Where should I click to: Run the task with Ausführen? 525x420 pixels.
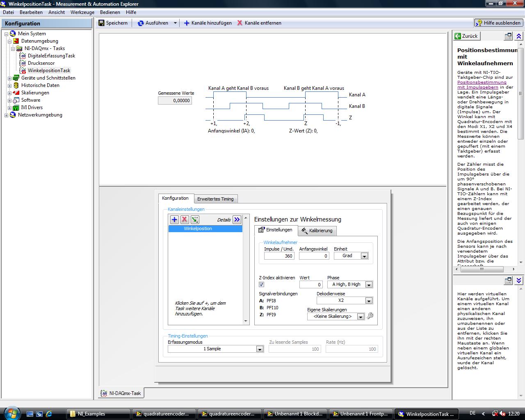pos(153,23)
